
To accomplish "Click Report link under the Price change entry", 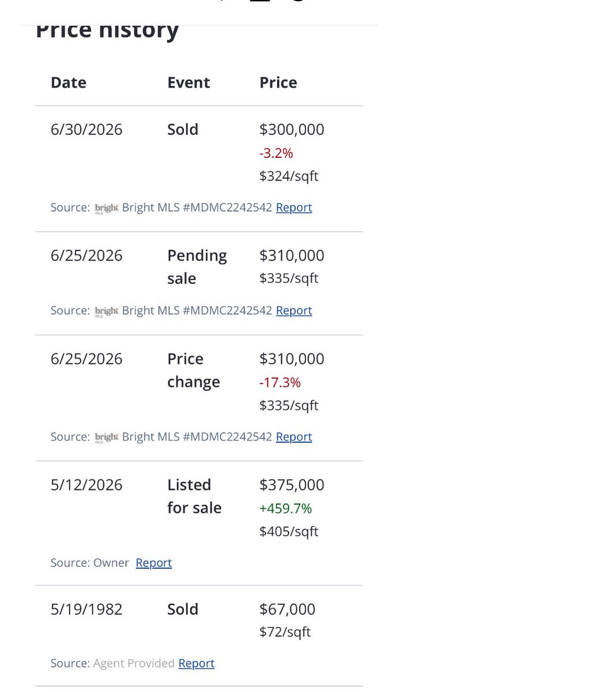I will pos(294,437).
